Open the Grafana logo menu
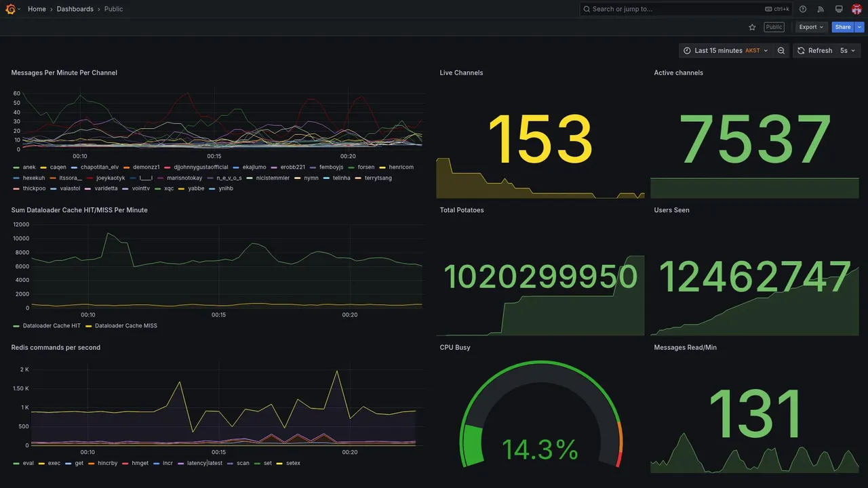Screen dimensions: 868x488 (x=10, y=9)
